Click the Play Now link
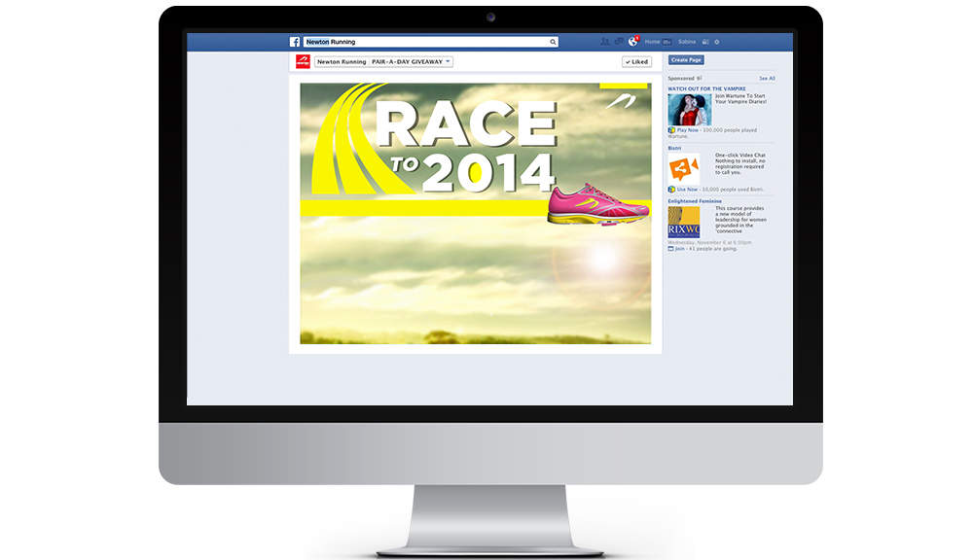This screenshot has height=560, width=973. [688, 130]
